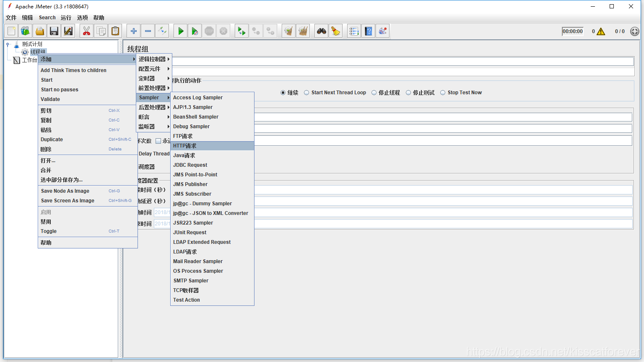Click the New test plan icon
The height and width of the screenshot is (362, 644).
[x=11, y=31]
